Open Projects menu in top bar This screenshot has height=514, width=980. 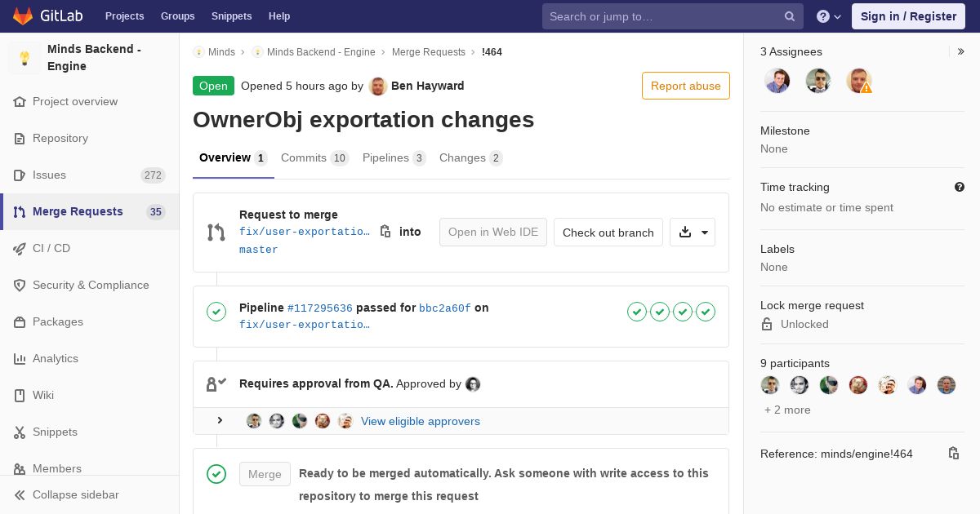coord(124,16)
